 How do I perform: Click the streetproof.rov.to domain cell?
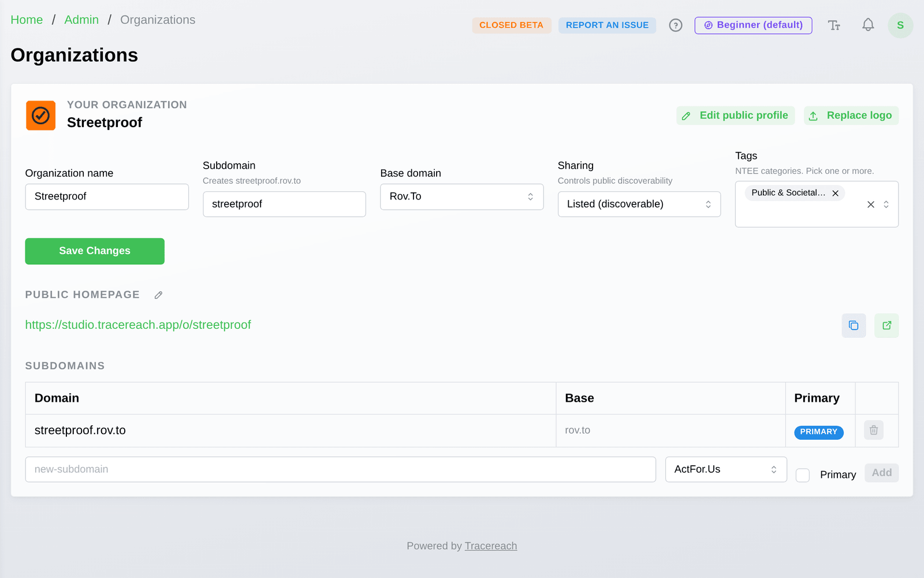click(x=290, y=431)
